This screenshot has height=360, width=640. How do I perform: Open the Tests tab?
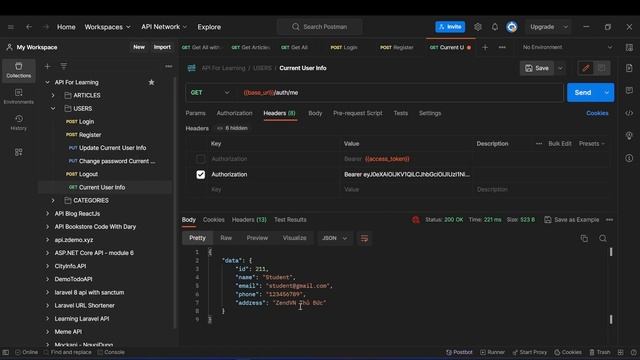400,113
